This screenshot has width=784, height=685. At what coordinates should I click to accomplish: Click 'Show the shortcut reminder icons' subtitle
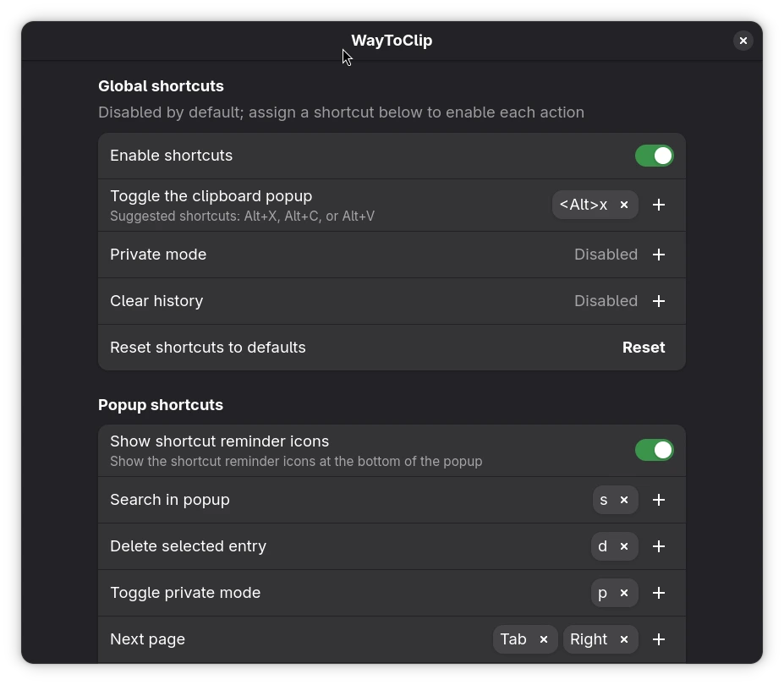coord(296,462)
